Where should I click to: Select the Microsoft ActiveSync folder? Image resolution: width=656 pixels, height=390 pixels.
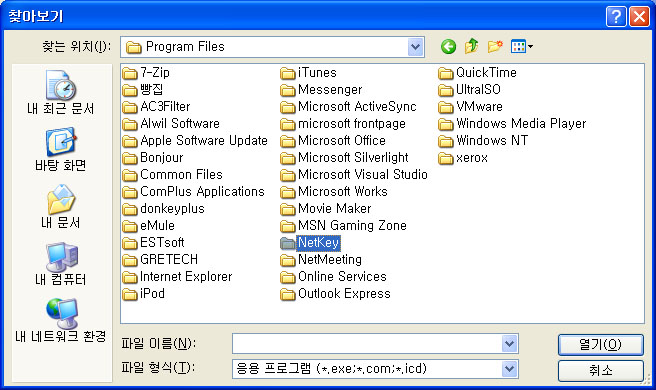[x=348, y=107]
